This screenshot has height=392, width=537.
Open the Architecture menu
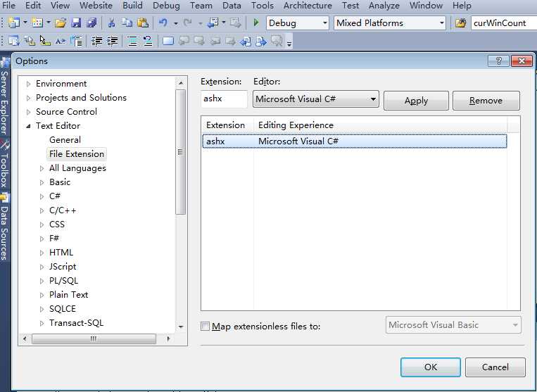(x=308, y=6)
